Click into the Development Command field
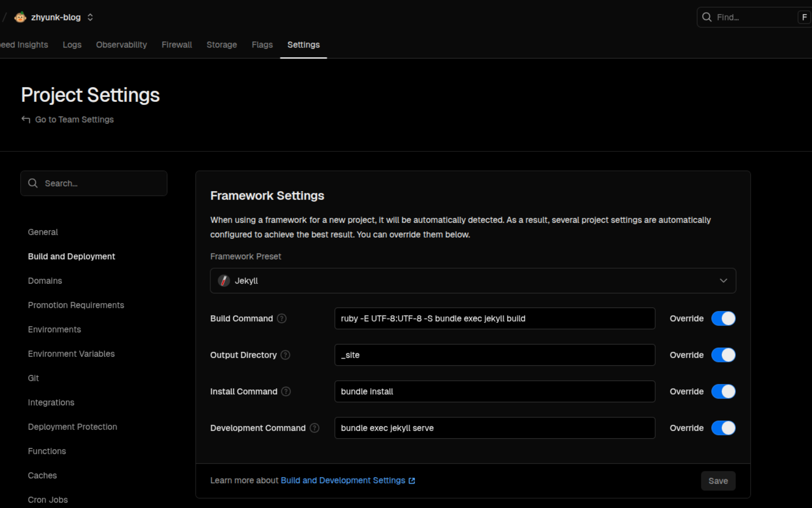Screen dimensions: 812x508 pyautogui.click(x=495, y=428)
